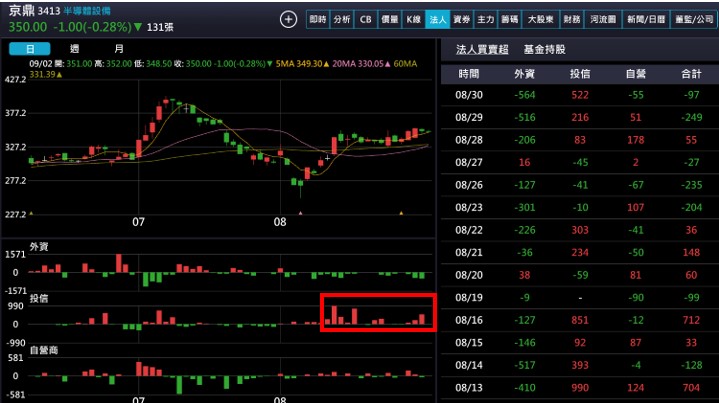Click 投信 value 851 on 08/16

coord(580,320)
